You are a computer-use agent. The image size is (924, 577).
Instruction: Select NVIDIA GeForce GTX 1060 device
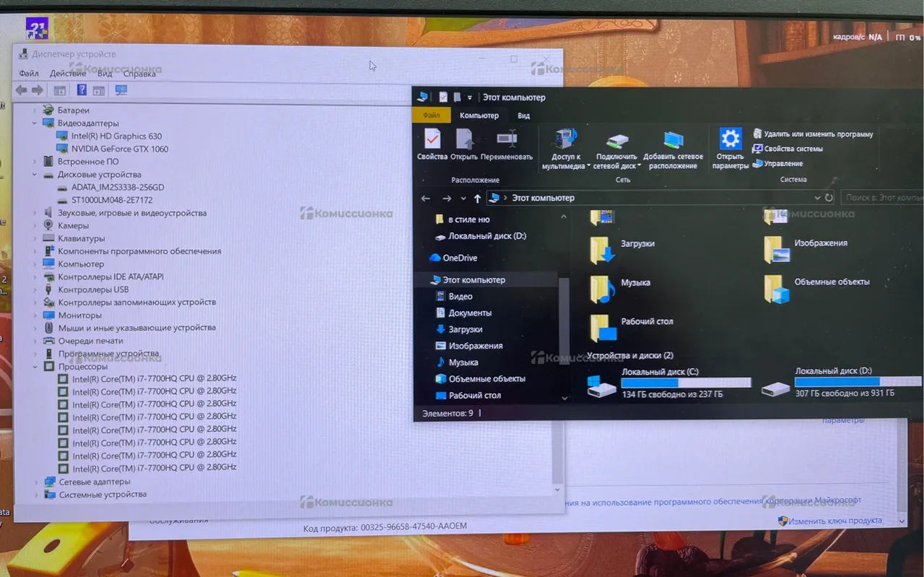click(119, 149)
